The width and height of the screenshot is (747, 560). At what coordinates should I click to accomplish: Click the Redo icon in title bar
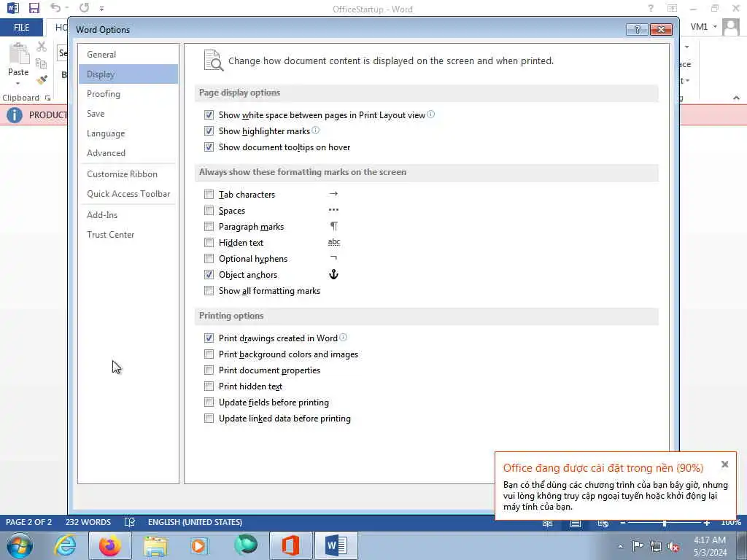click(85, 7)
